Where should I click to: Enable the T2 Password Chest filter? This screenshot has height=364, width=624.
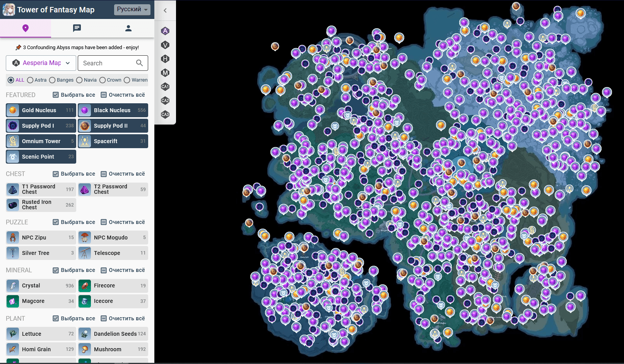tap(113, 189)
